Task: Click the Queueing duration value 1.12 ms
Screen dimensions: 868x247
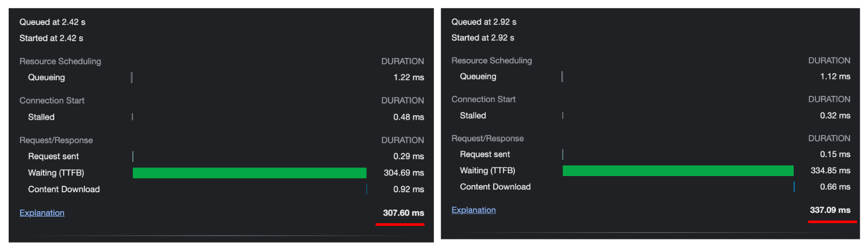Action: pos(835,76)
